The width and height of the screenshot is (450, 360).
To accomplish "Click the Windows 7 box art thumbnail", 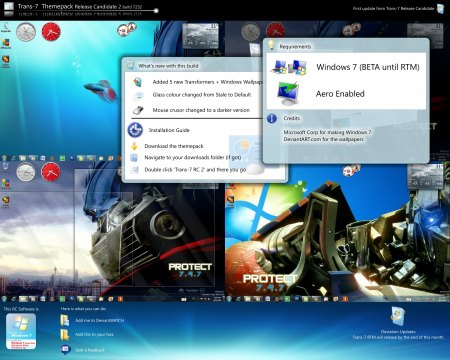I will pyautogui.click(x=21, y=331).
